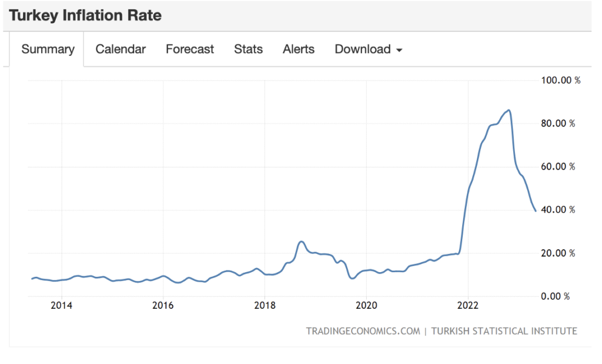This screenshot has height=364, width=602.
Task: Click the Download caret arrow
Action: (399, 51)
